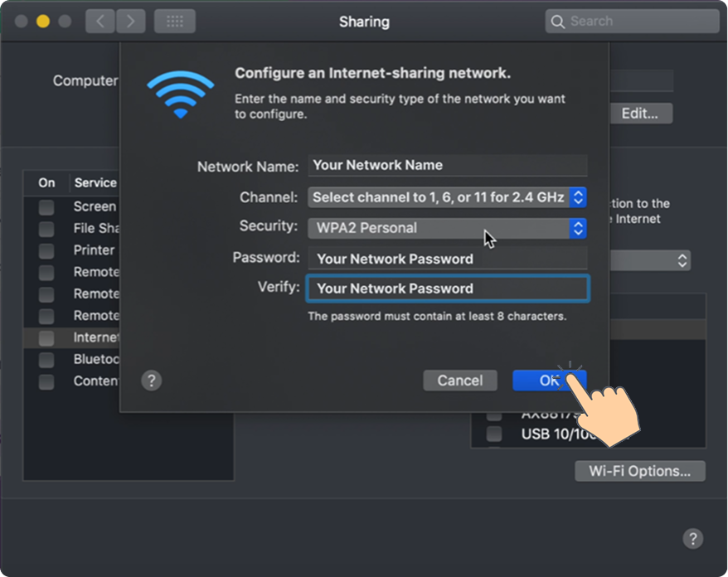Viewport: 728px width, 577px height.
Task: Check the USB 10/100 port option
Action: point(495,433)
